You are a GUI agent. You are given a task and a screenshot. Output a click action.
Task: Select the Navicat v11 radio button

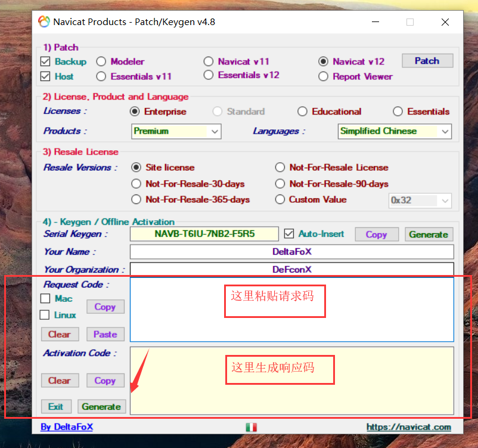[208, 61]
